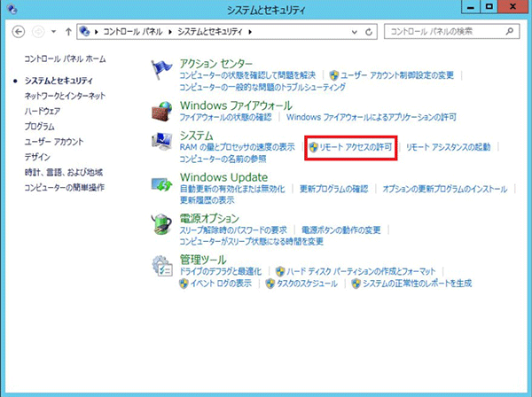The image size is (532, 397).
Task: Click システムとセキュリティ in the address breadcrumb
Action: (210, 32)
